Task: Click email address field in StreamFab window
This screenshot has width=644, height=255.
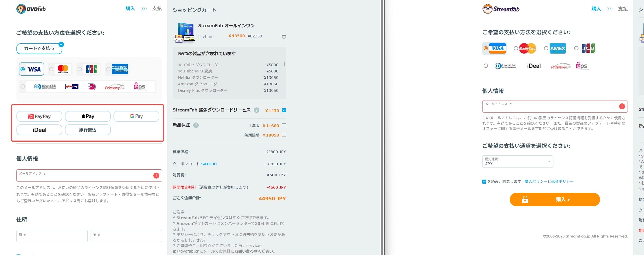Action: 555,106
